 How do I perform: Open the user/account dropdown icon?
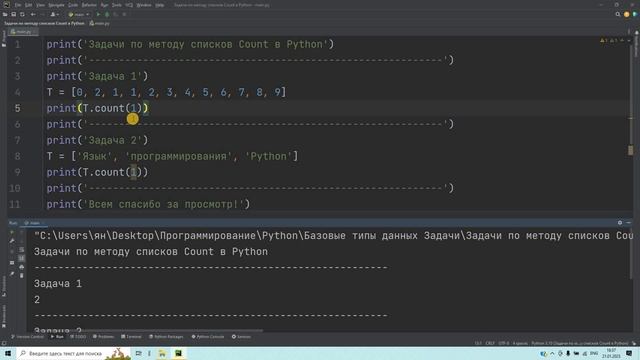(x=54, y=14)
